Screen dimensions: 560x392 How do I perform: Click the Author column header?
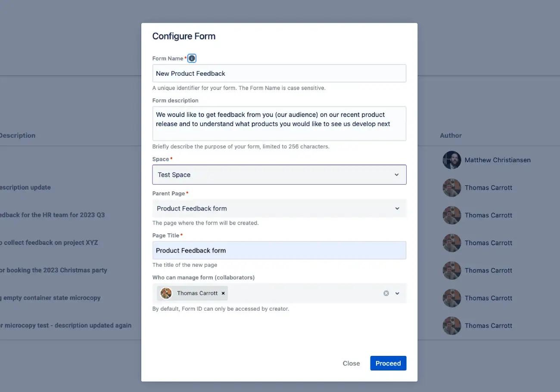[451, 135]
